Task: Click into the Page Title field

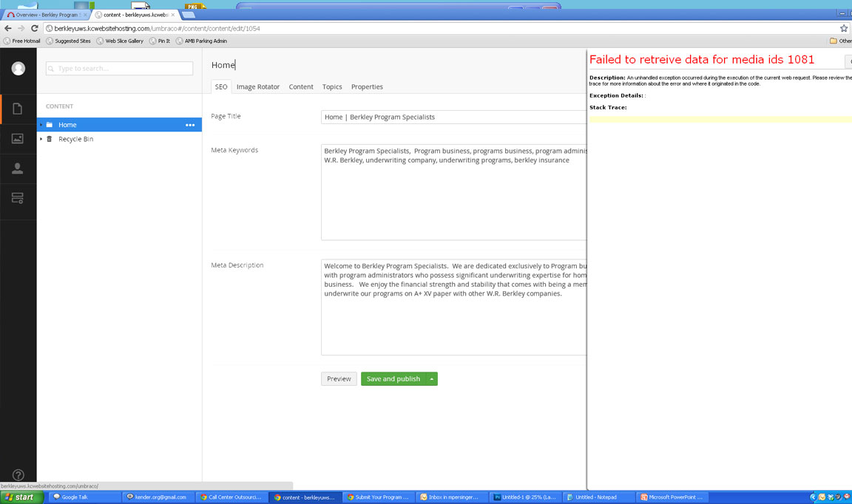Action: click(x=453, y=118)
